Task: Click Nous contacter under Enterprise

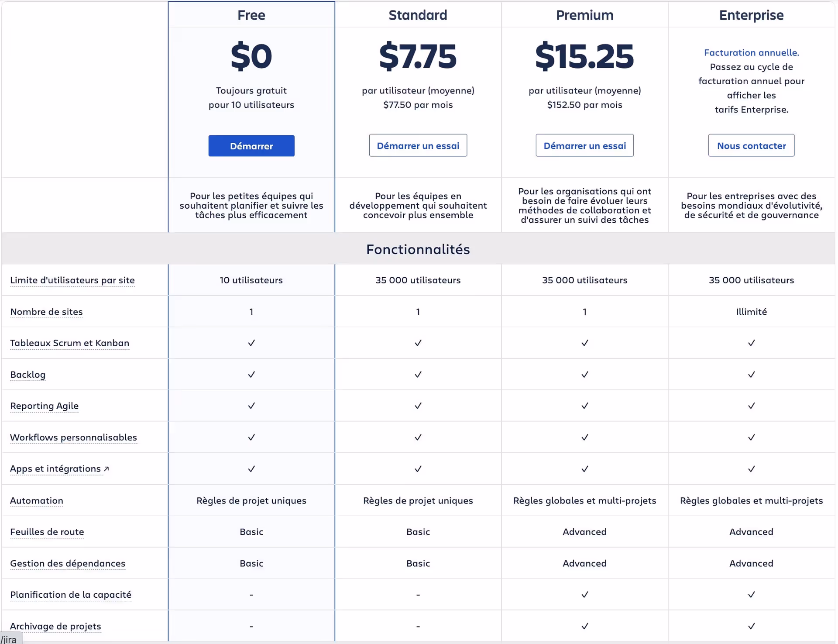Action: [x=751, y=145]
